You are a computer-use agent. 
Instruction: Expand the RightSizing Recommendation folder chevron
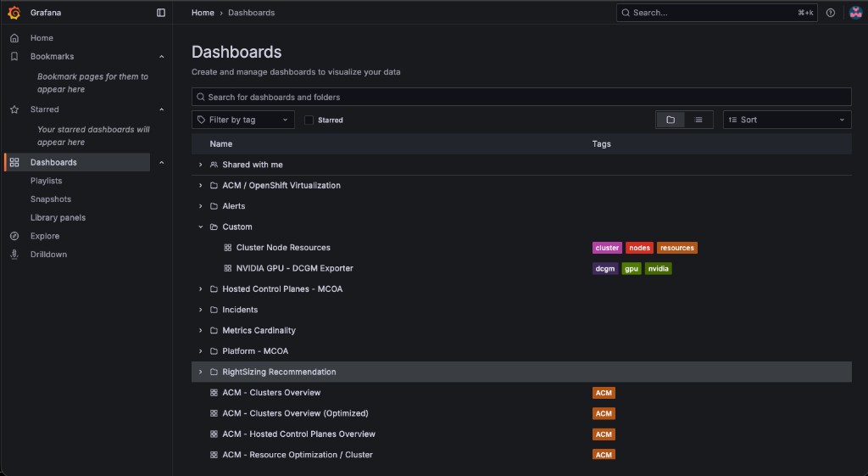pos(200,372)
